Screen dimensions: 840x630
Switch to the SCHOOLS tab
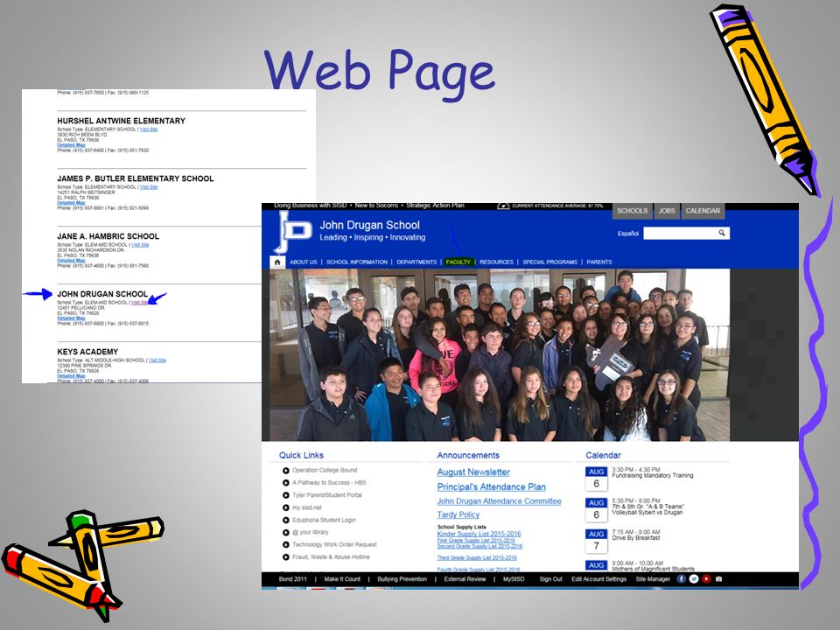point(632,211)
